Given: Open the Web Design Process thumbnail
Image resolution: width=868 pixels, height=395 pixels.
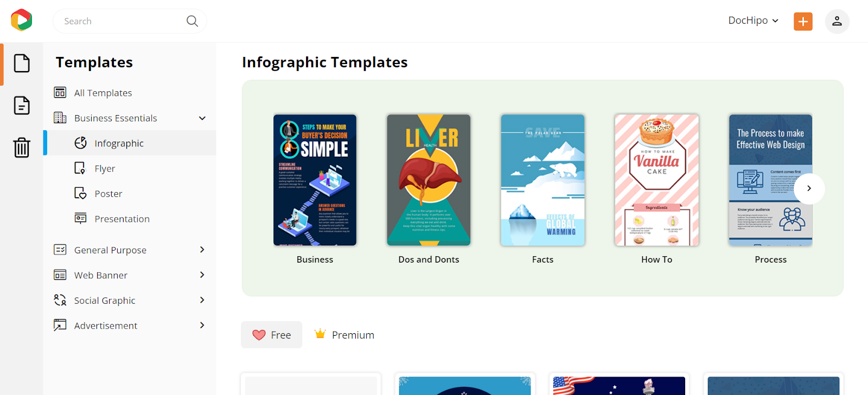Looking at the screenshot, I should (770, 180).
